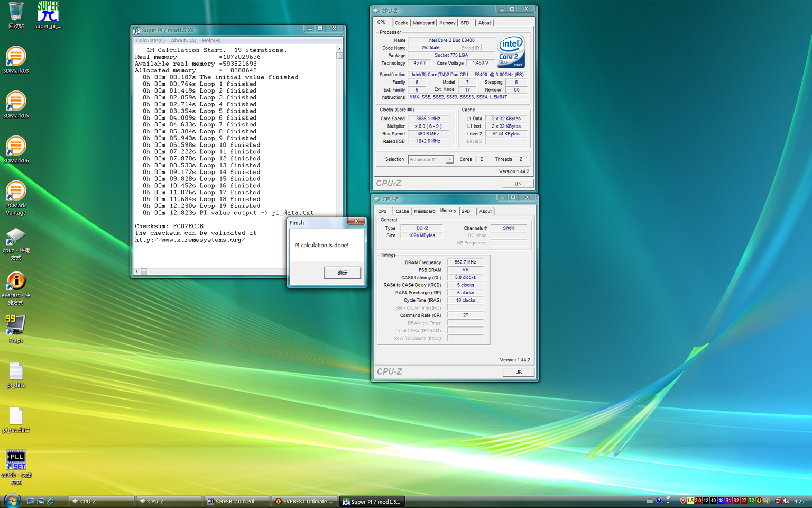Click Super PI horizontal scrollbar left arrow
Screen dimensions: 812x508
137,271
